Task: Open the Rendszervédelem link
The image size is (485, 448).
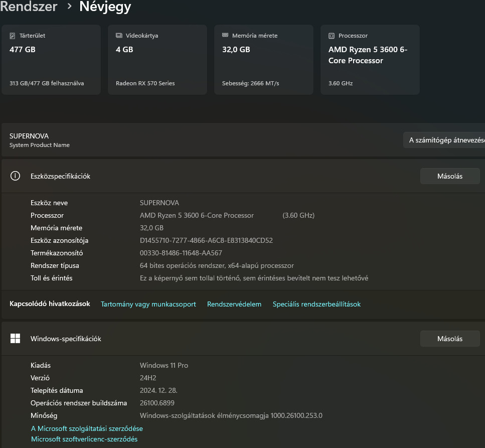Action: point(234,304)
